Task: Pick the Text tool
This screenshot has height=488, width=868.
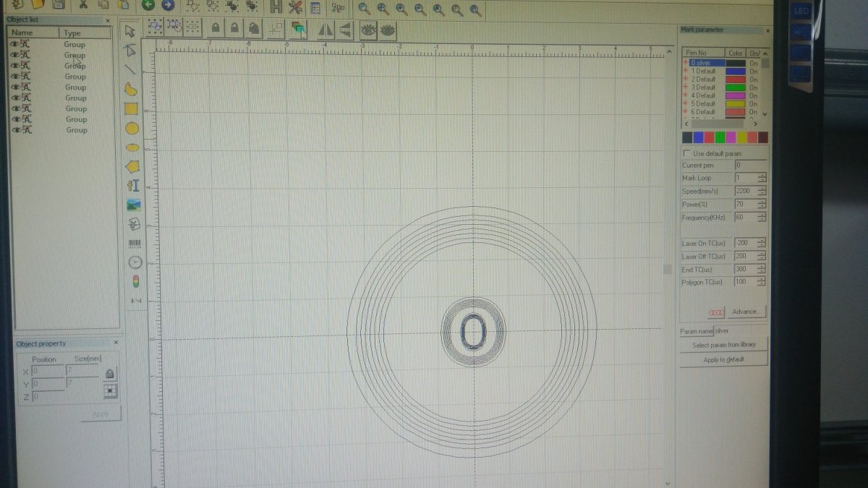Action: [132, 186]
